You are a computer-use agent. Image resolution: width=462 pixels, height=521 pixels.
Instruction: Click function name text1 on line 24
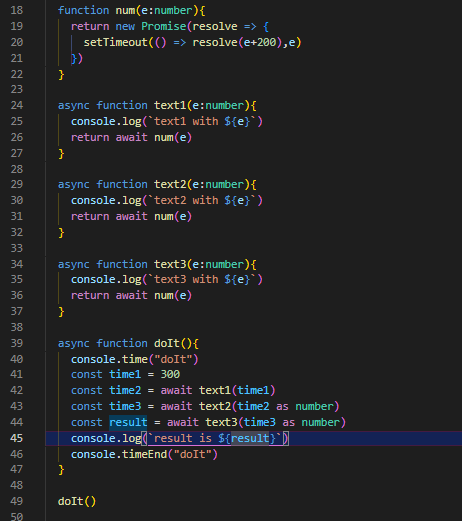pyautogui.click(x=170, y=105)
